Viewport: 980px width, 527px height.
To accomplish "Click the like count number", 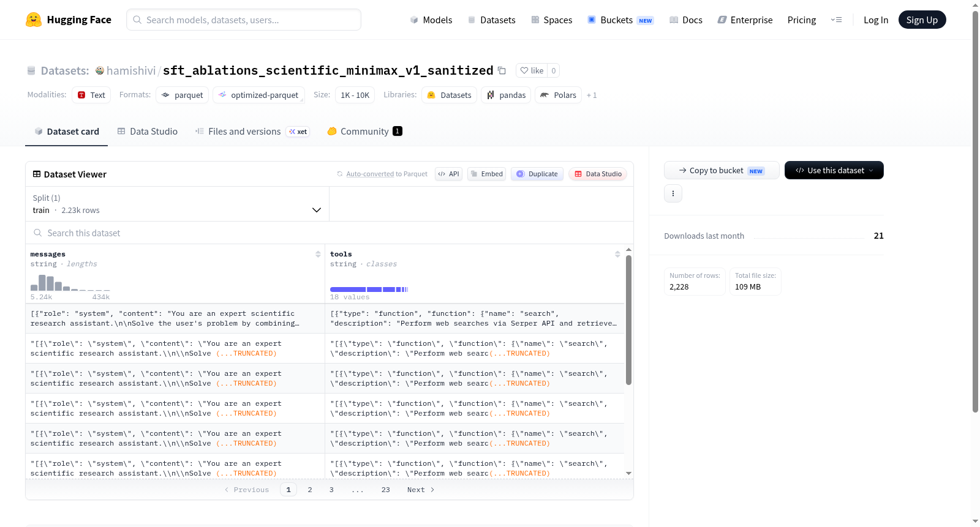I will point(554,70).
